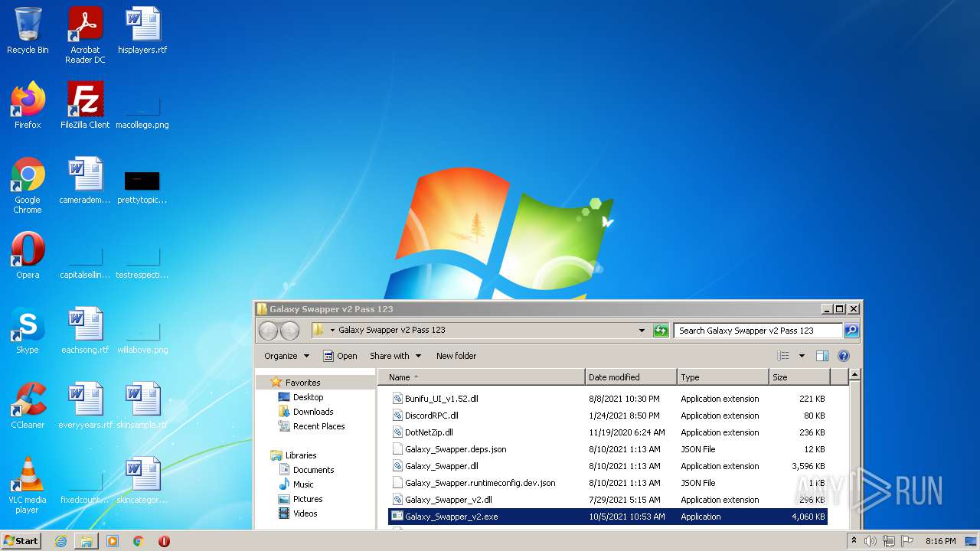Select Bunifu_UI_v1.52.dll file
Viewport: 980px width, 551px height.
click(x=608, y=399)
